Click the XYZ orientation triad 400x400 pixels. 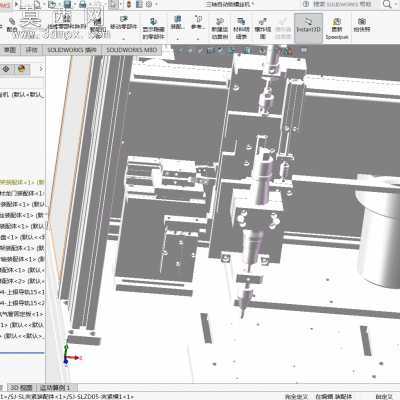[71, 357]
